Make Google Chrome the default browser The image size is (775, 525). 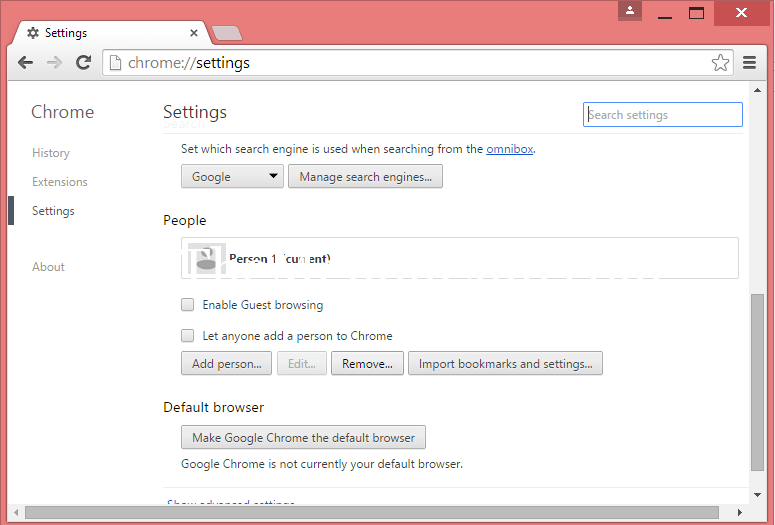pos(303,438)
